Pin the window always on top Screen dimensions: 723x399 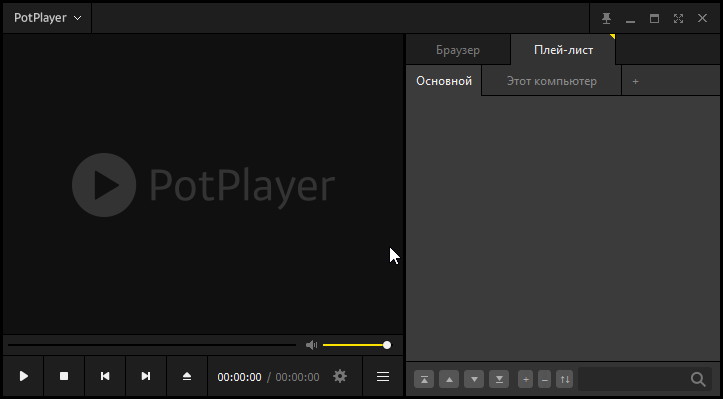(x=606, y=18)
